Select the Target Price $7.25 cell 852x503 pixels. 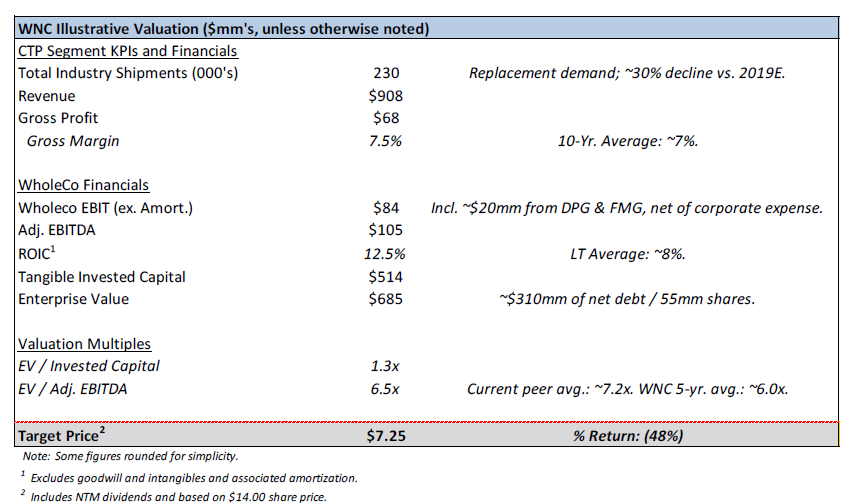pos(386,436)
